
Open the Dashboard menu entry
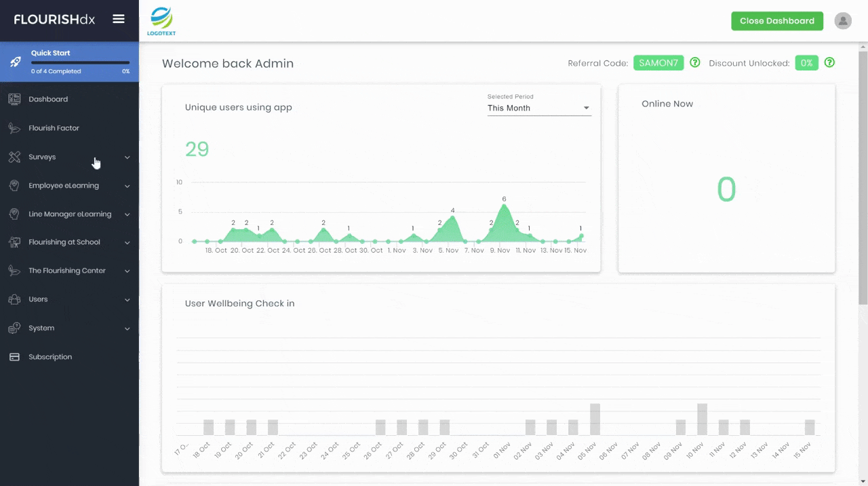[x=48, y=99]
